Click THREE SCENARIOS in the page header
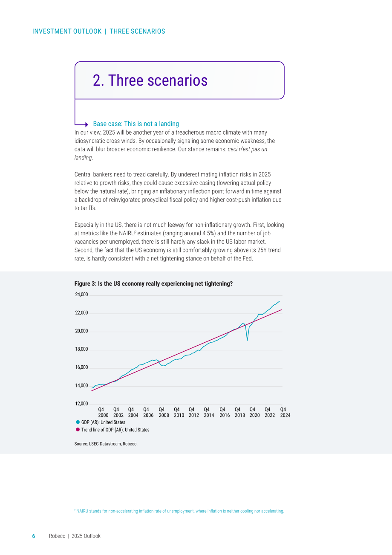The image size is (392, 555). 137,32
